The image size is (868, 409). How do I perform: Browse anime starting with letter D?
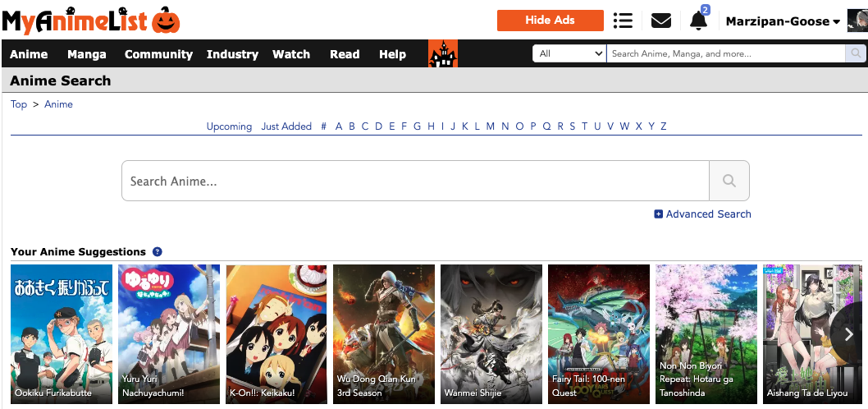click(x=379, y=126)
